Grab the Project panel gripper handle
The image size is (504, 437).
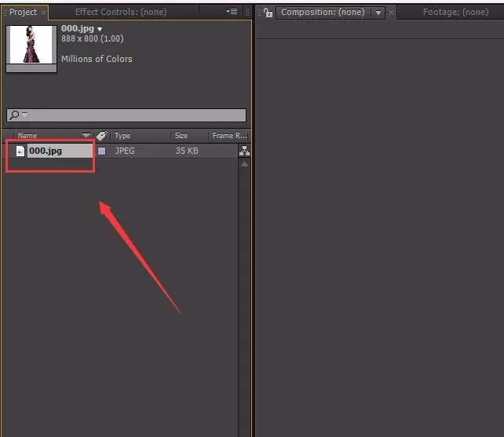pos(5,13)
